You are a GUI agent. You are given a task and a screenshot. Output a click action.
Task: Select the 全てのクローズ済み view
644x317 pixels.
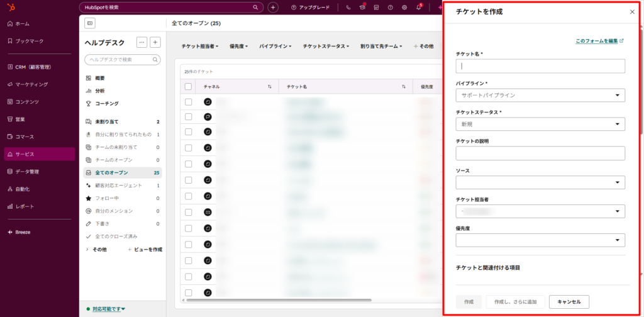pyautogui.click(x=123, y=236)
